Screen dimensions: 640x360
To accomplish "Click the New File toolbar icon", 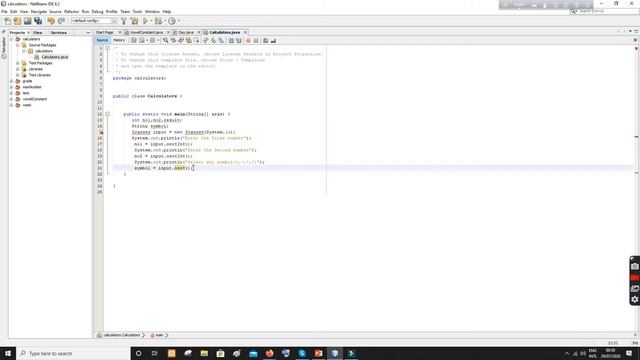I will click(x=8, y=21).
